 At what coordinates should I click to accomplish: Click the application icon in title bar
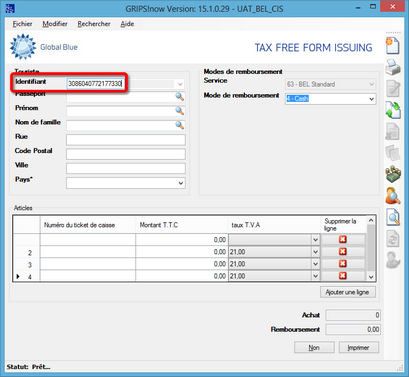pyautogui.click(x=10, y=8)
